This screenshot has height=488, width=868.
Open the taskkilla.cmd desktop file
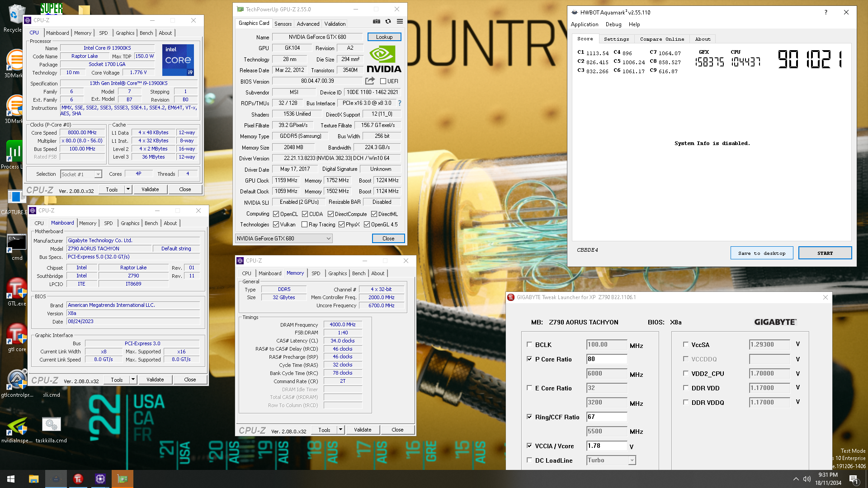(51, 429)
